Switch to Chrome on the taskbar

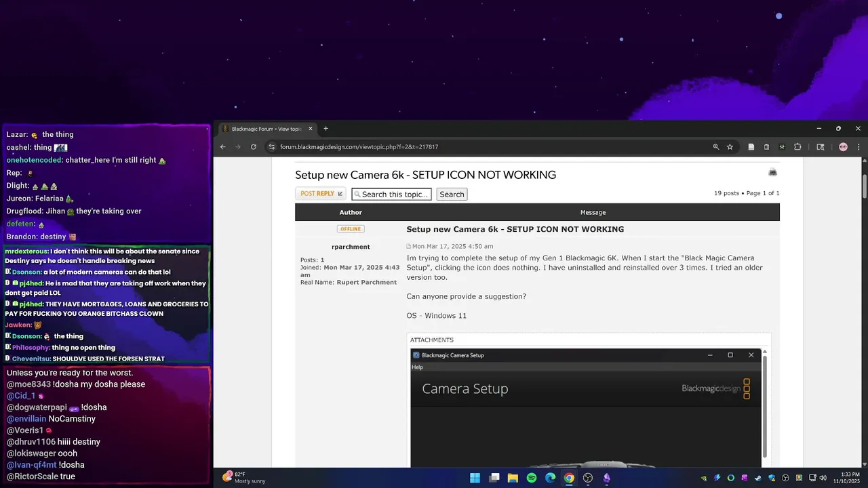tap(569, 478)
